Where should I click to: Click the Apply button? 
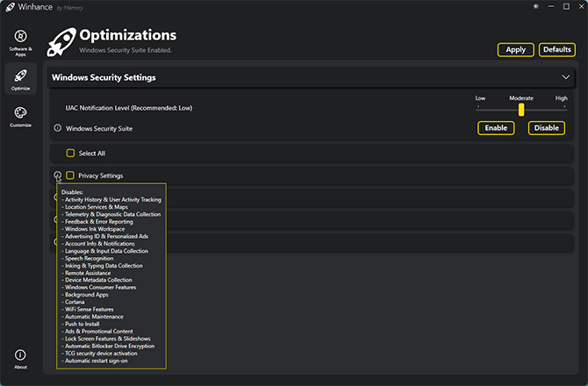(x=516, y=50)
